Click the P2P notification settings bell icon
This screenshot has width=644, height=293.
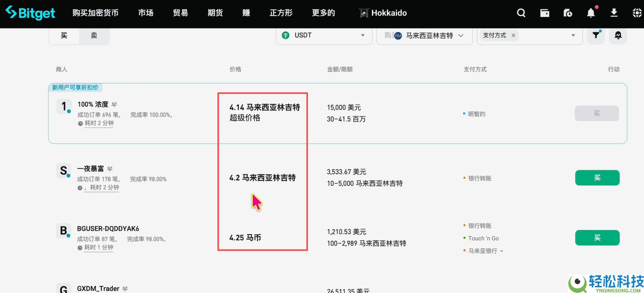(618, 35)
